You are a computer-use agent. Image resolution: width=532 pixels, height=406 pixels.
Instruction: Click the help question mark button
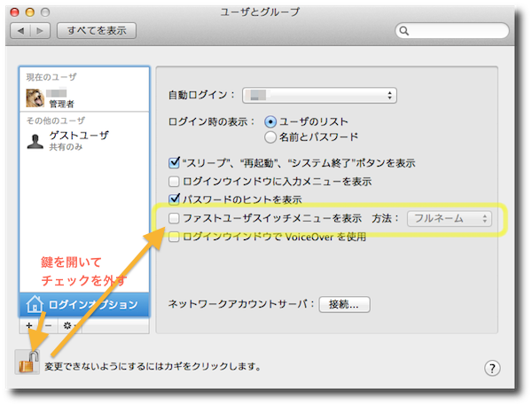pos(492,368)
